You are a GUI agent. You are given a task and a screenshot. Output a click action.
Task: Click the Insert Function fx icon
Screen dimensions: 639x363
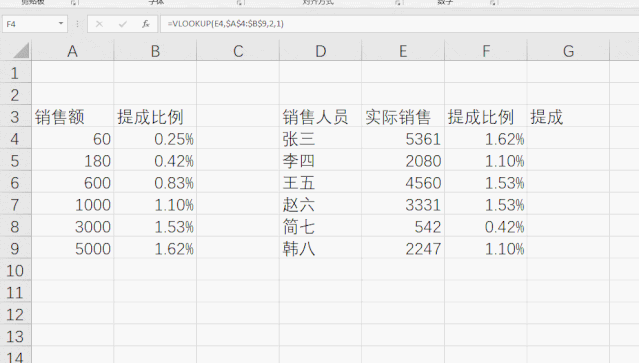[146, 24]
